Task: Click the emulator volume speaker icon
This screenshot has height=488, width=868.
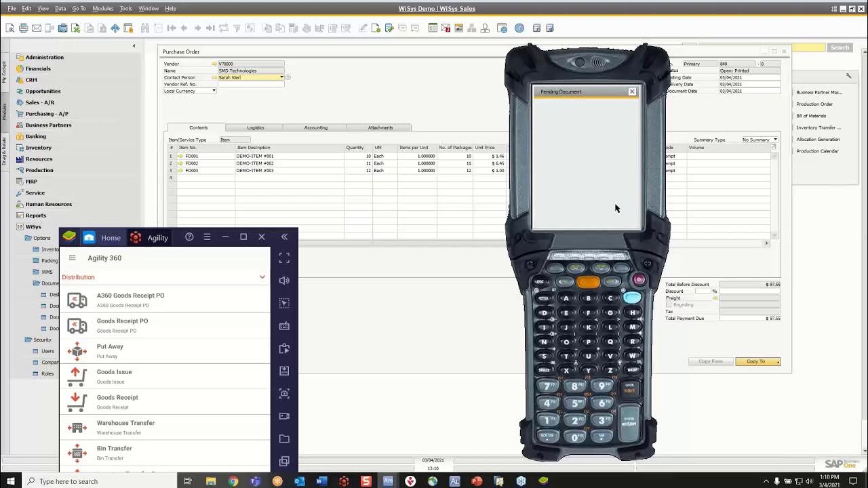Action: click(284, 281)
